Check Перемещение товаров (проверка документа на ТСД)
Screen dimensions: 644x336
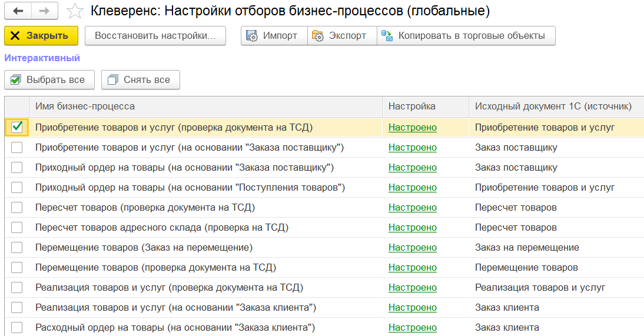coord(17,267)
